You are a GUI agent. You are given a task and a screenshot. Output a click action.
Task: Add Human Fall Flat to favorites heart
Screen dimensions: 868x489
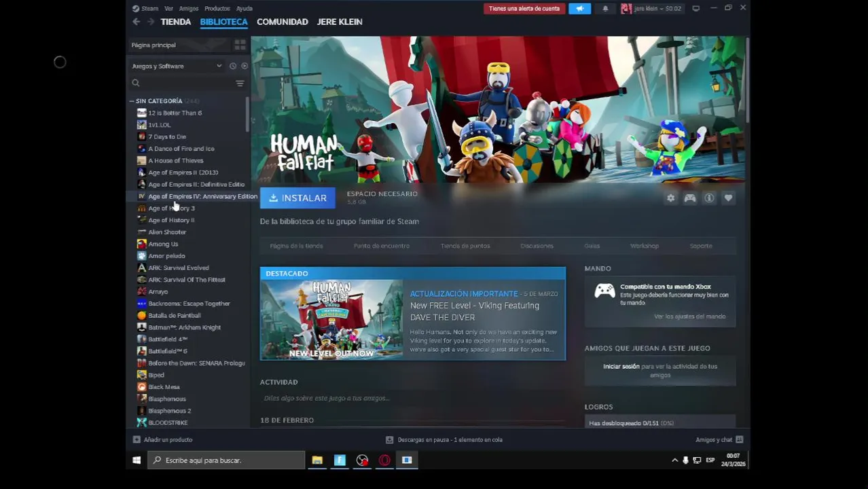pyautogui.click(x=728, y=198)
